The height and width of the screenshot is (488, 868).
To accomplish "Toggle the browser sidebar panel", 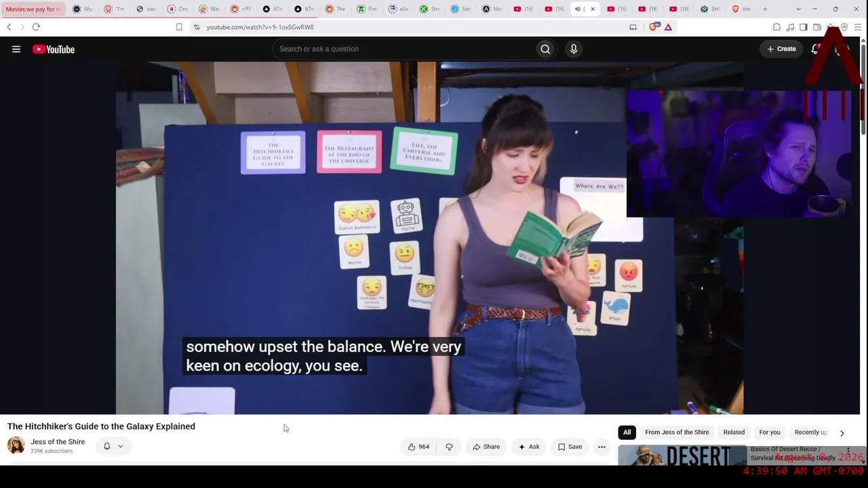I will click(x=804, y=27).
